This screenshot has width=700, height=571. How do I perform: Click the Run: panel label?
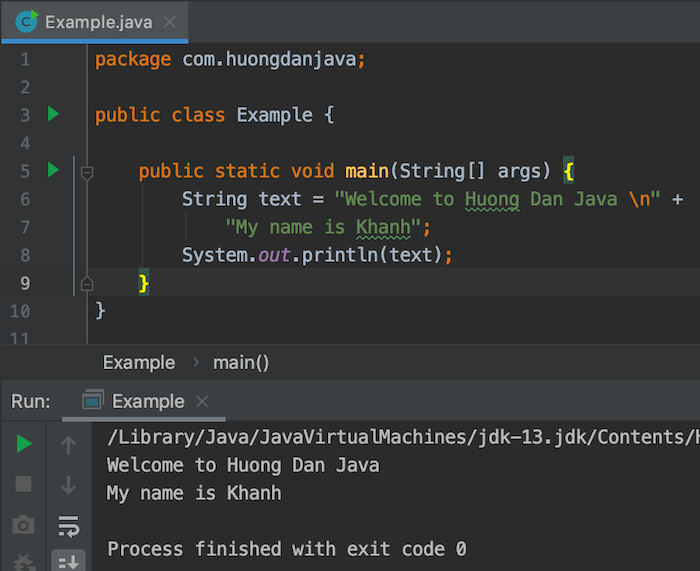point(31,401)
